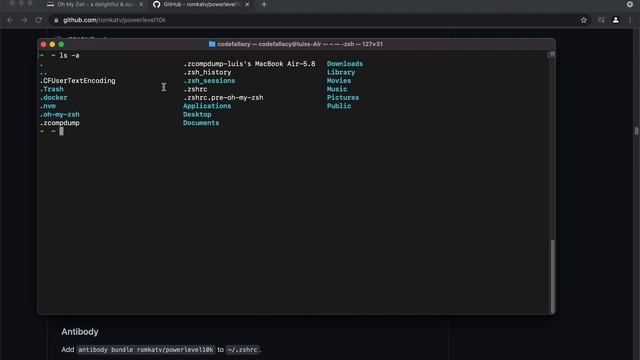Open Chrome profile avatar
This screenshot has height=360, width=640.
(616, 20)
